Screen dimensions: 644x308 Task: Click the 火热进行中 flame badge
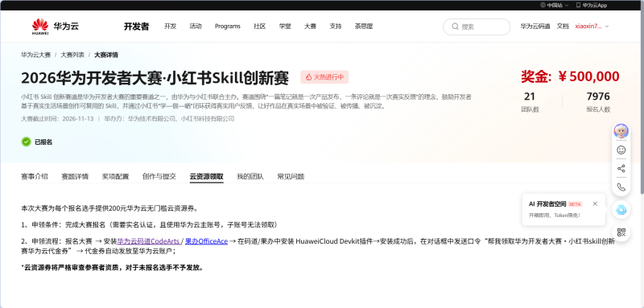coord(324,77)
